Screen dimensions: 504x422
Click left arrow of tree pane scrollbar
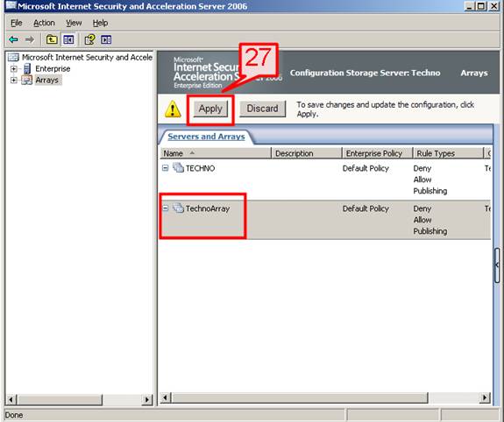click(11, 399)
